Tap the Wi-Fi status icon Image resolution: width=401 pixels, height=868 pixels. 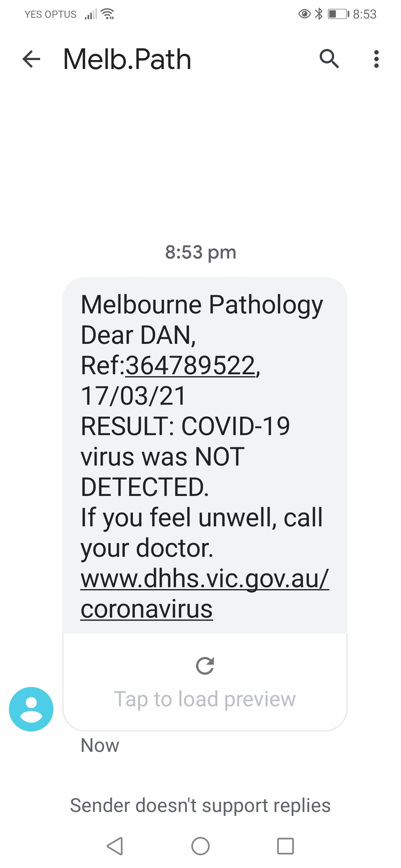click(x=108, y=14)
